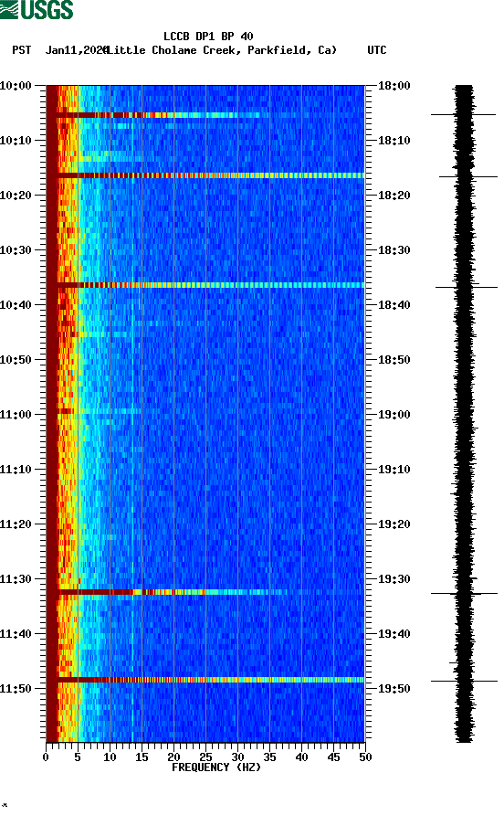Click the '11:20' PST time label
This screenshot has height=815, width=504.
16,524
